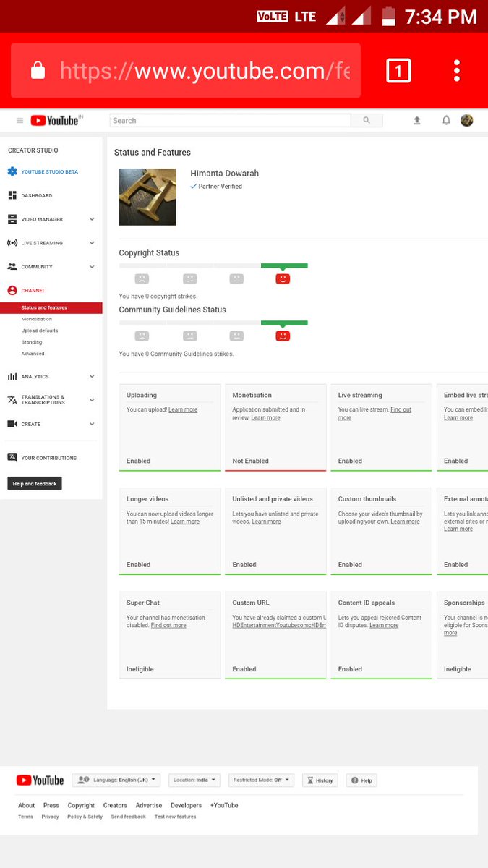This screenshot has height=868, width=488.
Task: Click the footer YouTube logo
Action: [40, 780]
